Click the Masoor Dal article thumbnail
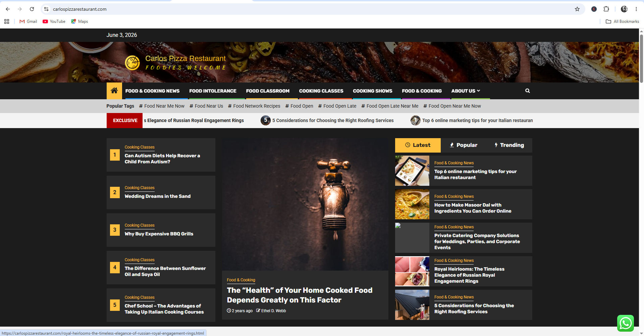The height and width of the screenshot is (336, 644). click(412, 204)
